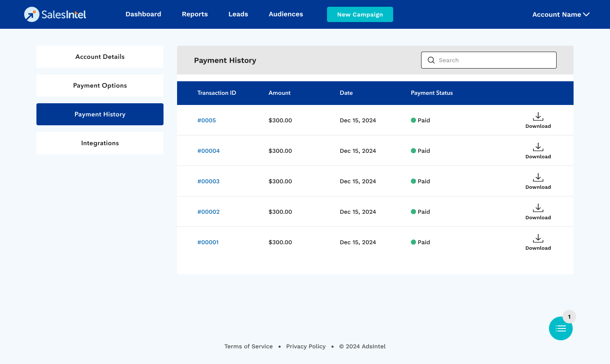The image size is (610, 364).
Task: Open the Audiences section
Action: (286, 14)
